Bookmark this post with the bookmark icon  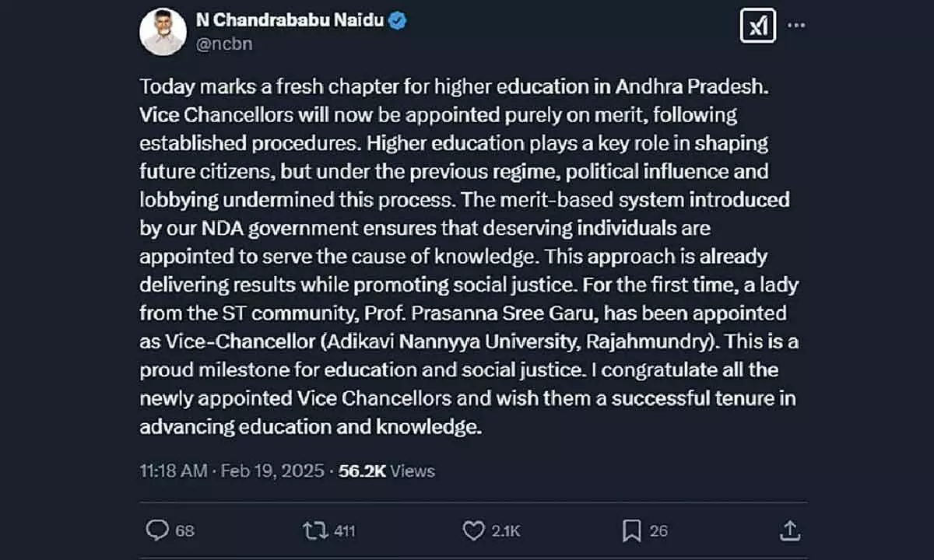pyautogui.click(x=631, y=530)
